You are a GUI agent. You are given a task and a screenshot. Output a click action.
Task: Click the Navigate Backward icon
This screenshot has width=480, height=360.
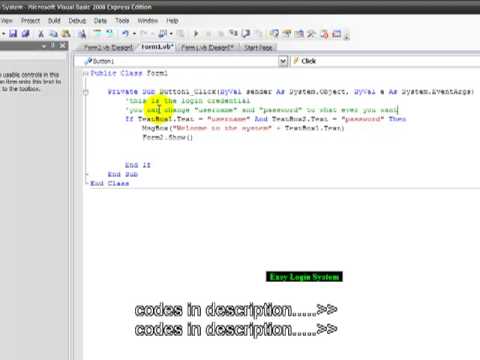[x=163, y=34]
